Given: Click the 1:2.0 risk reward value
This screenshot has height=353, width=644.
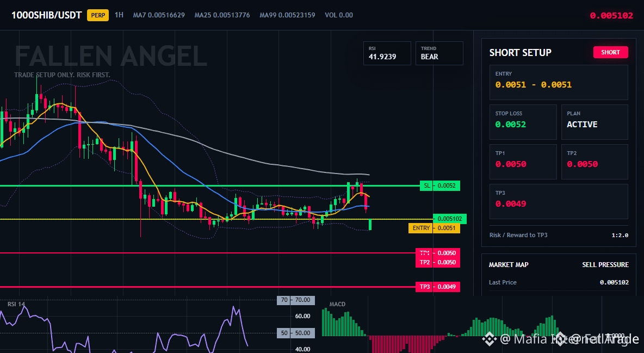Looking at the screenshot, I should [x=620, y=236].
